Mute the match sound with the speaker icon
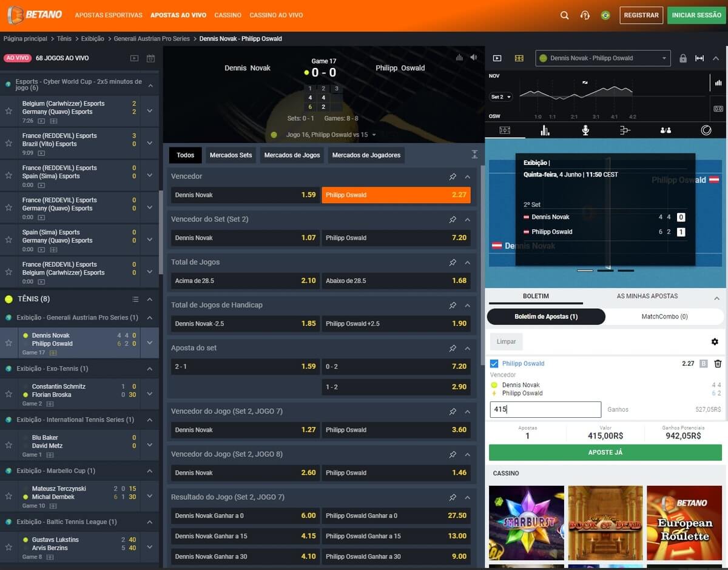 pyautogui.click(x=473, y=57)
